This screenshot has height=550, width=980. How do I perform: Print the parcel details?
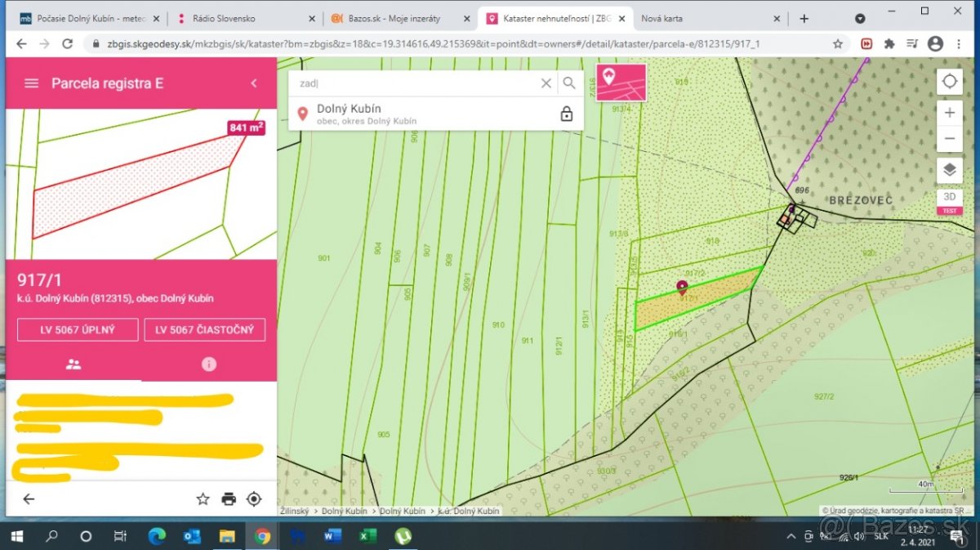pos(229,499)
